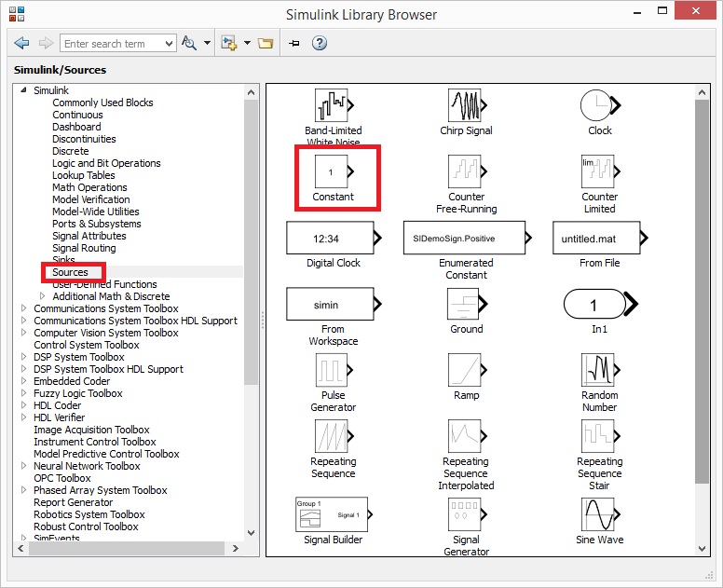Screen dimensions: 723x588
Task: Open the Math Operations library
Action: click(89, 187)
